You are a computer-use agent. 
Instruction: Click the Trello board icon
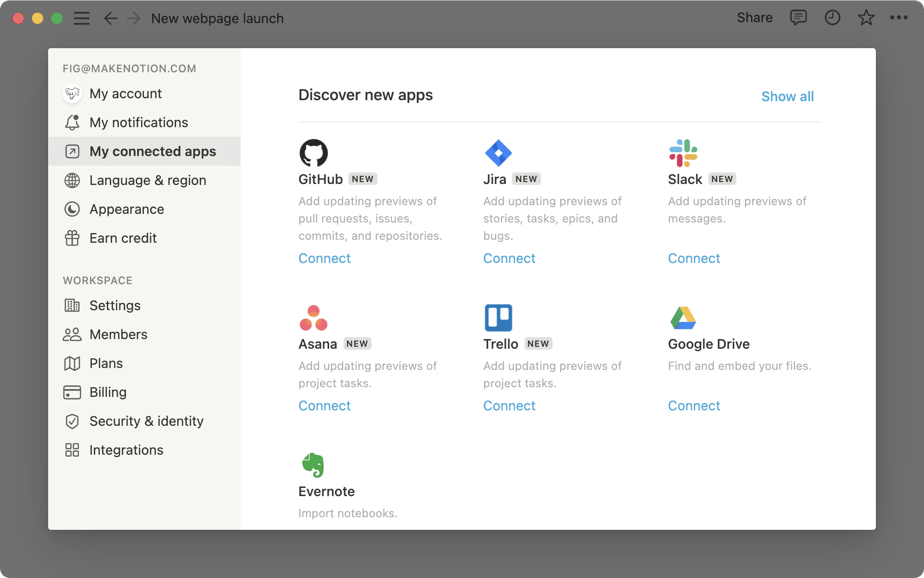click(498, 317)
